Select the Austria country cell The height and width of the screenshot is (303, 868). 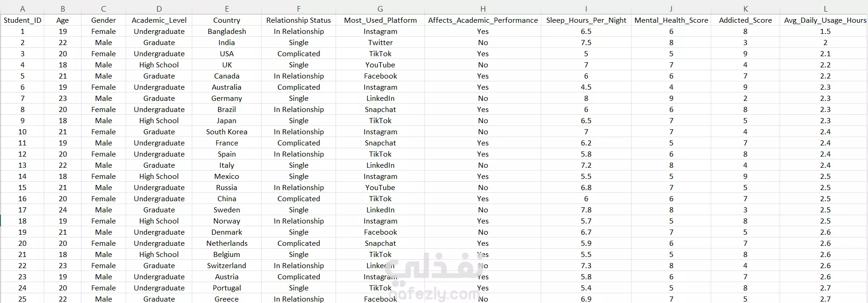coord(227,277)
